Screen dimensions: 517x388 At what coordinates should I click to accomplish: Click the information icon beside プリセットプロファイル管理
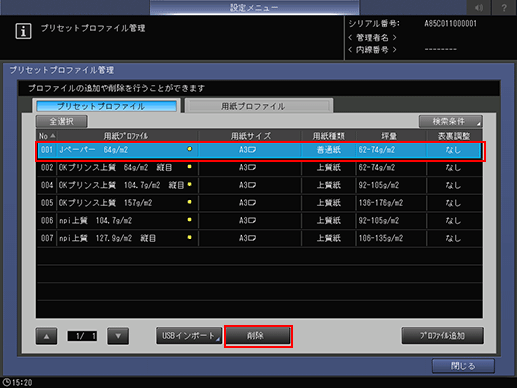[x=23, y=31]
